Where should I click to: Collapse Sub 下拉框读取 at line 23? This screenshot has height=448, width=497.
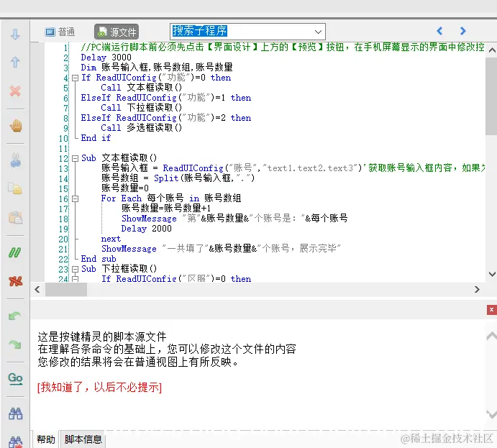point(75,270)
